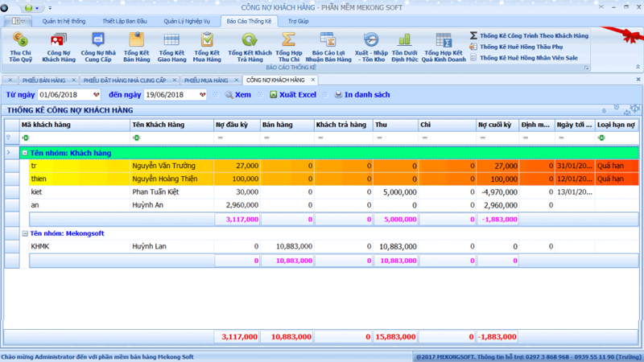
Task: Click Tên Khách Hàng filter row cell
Action: 171,138
